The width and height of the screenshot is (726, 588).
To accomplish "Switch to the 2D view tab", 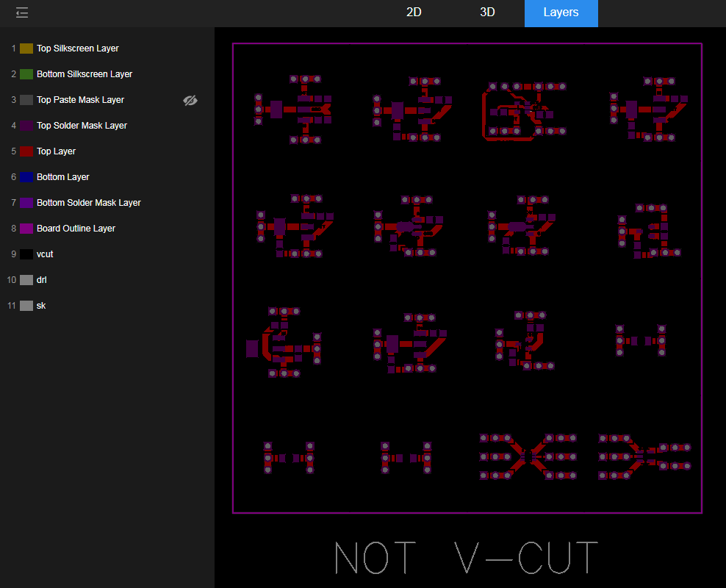I will (414, 12).
